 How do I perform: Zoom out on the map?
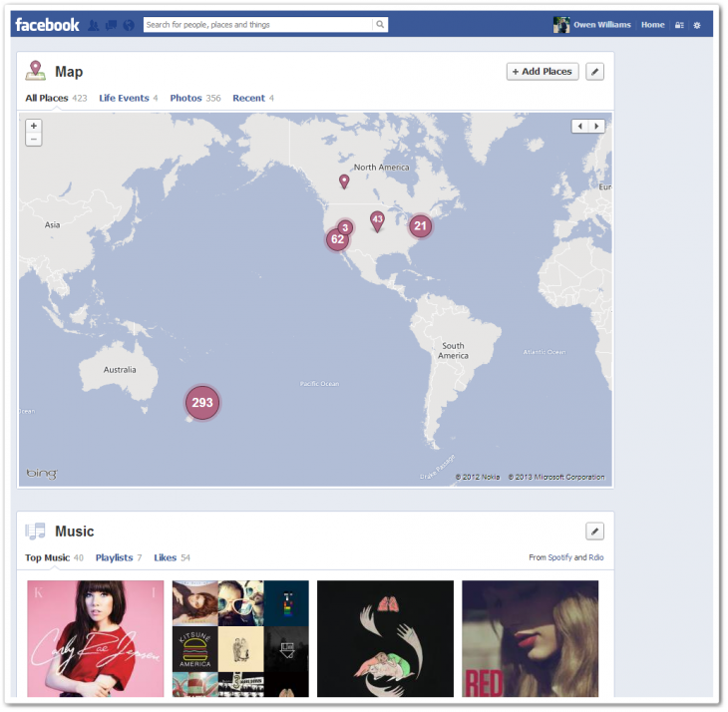pos(34,140)
